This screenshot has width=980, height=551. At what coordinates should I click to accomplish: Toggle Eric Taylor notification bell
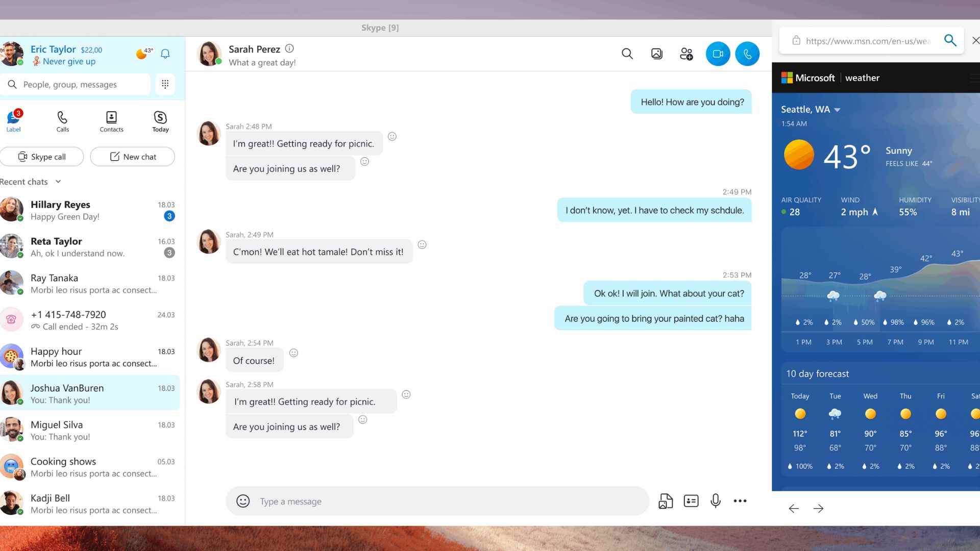pos(165,54)
